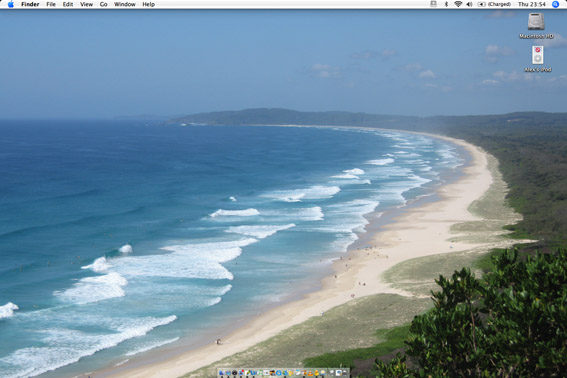Click the battery Charged indicator
The width and height of the screenshot is (567, 378).
[494, 4]
